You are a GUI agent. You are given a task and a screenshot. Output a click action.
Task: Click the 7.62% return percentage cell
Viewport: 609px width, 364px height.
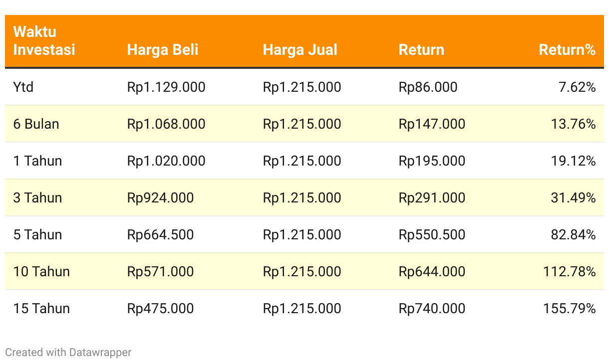577,87
